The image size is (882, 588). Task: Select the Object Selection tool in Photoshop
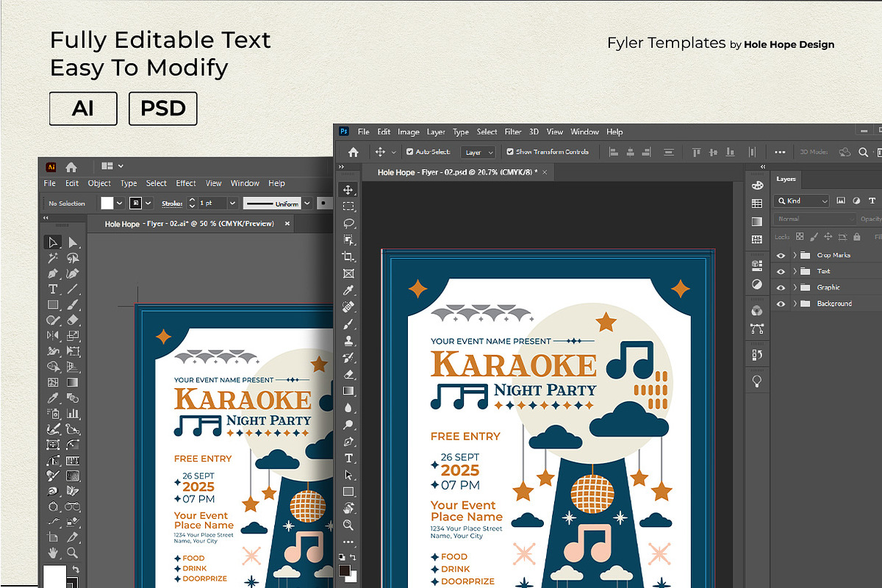348,240
